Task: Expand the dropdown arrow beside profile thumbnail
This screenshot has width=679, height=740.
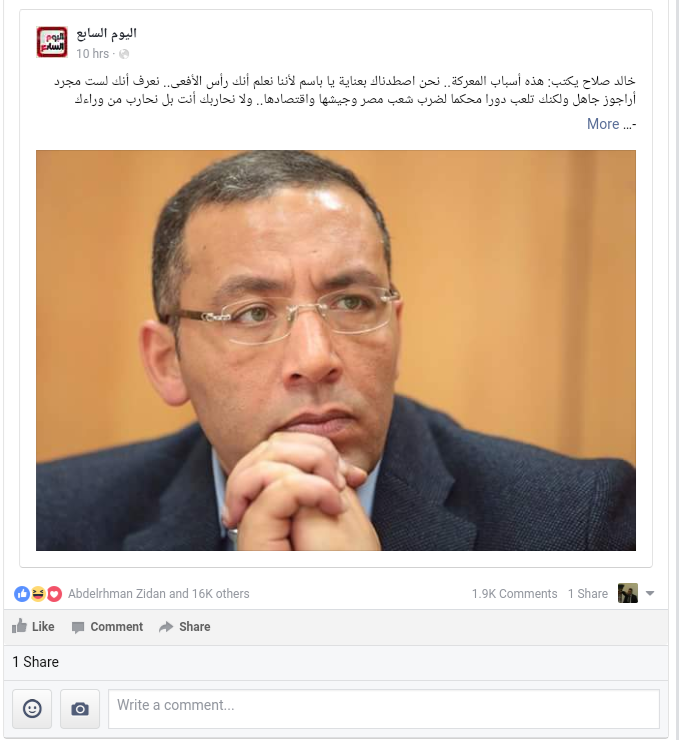Action: click(x=650, y=593)
